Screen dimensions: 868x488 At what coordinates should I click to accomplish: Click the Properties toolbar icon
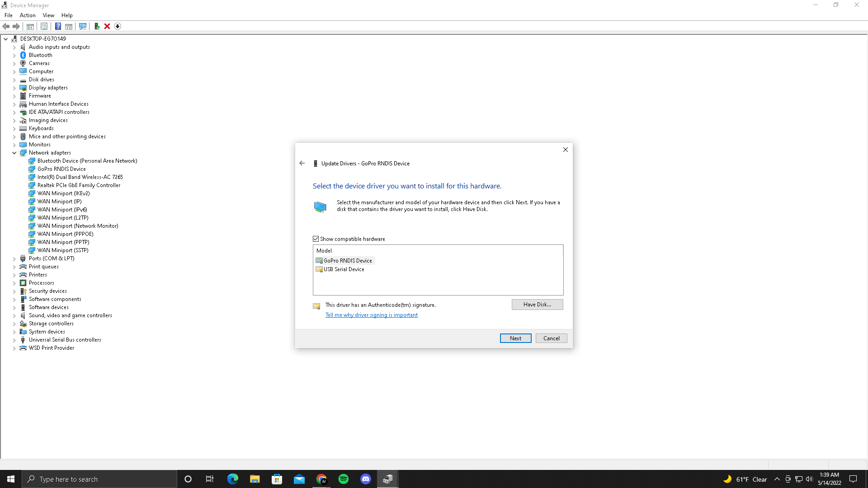[x=44, y=26]
